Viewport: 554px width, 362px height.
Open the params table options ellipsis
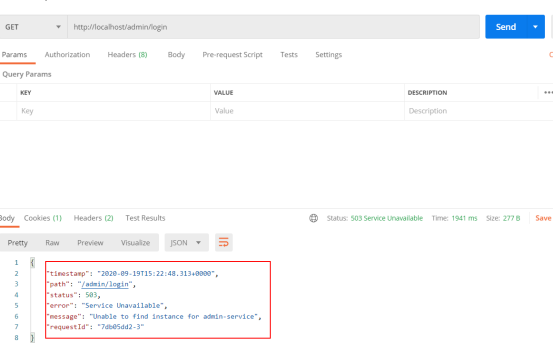click(x=548, y=93)
